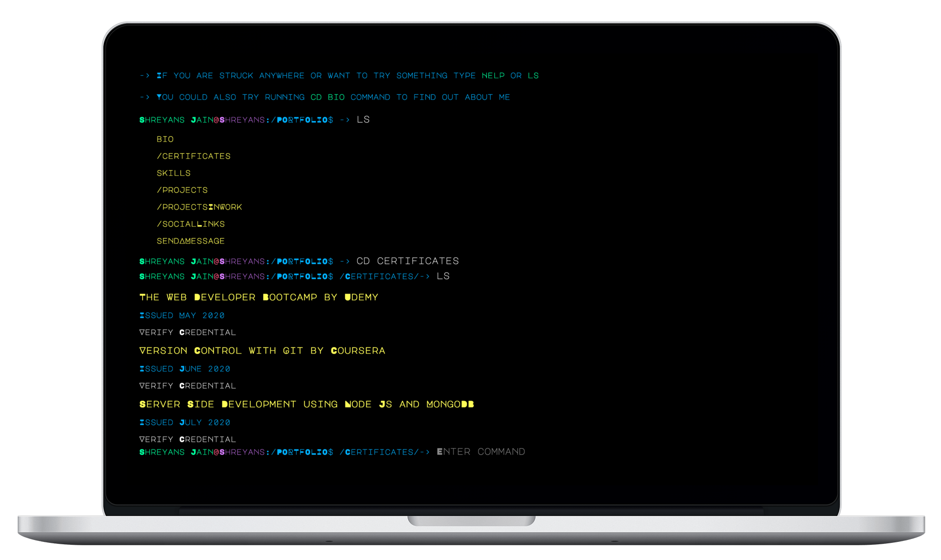Click the green HELP keyword in hint
Viewport: 941px width, 560px height.
(493, 76)
